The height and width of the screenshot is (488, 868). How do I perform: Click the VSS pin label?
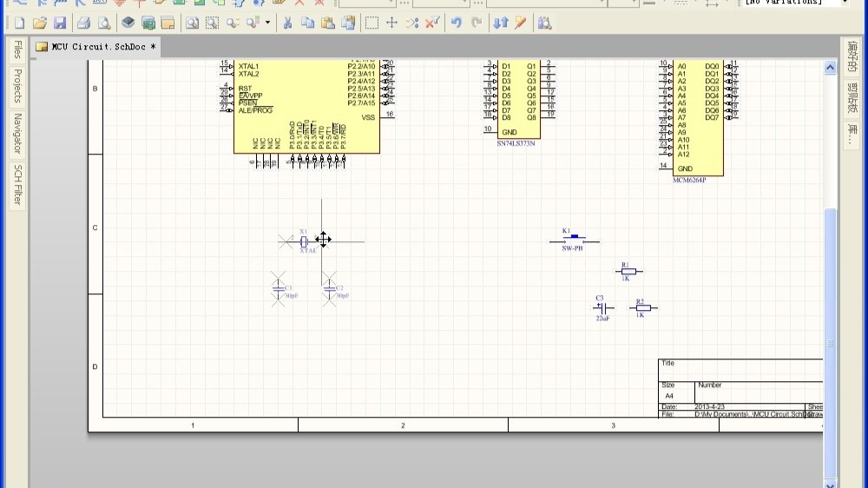pyautogui.click(x=368, y=117)
